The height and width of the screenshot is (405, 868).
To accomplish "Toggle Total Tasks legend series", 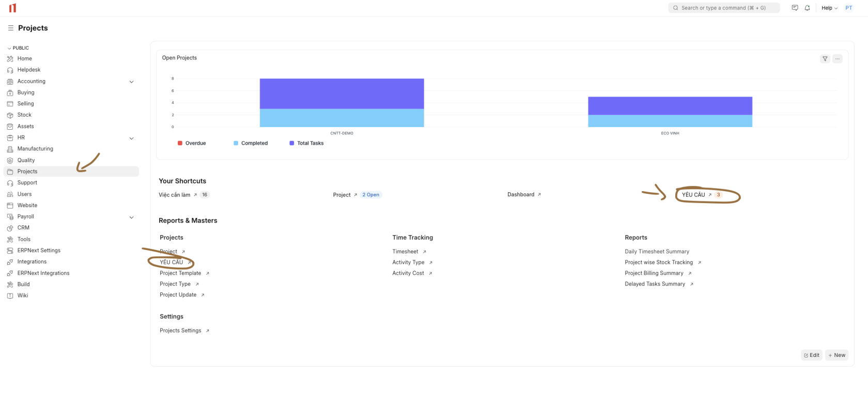I will coord(306,143).
